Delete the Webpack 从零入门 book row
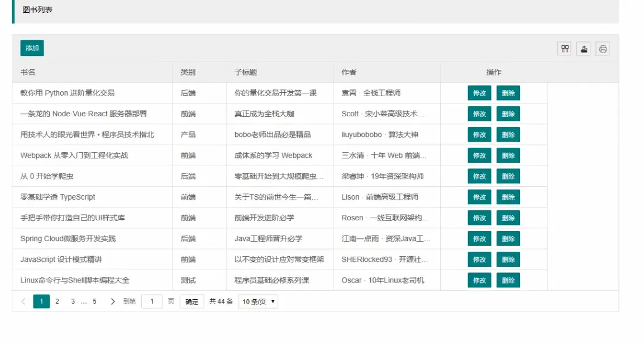 (x=508, y=155)
